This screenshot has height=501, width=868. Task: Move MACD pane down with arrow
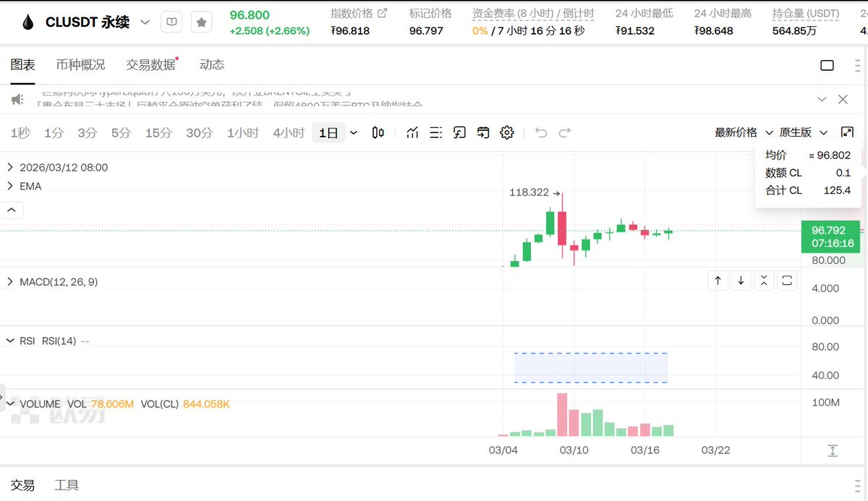pos(741,281)
